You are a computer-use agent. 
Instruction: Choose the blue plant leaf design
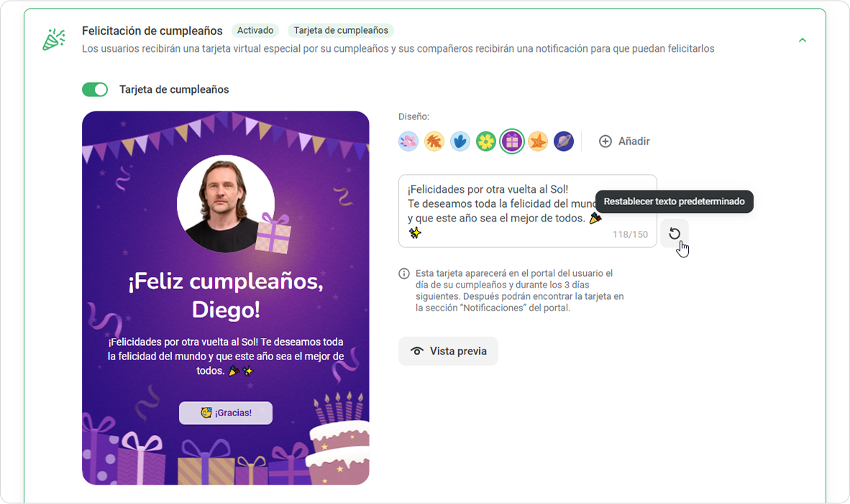(460, 142)
